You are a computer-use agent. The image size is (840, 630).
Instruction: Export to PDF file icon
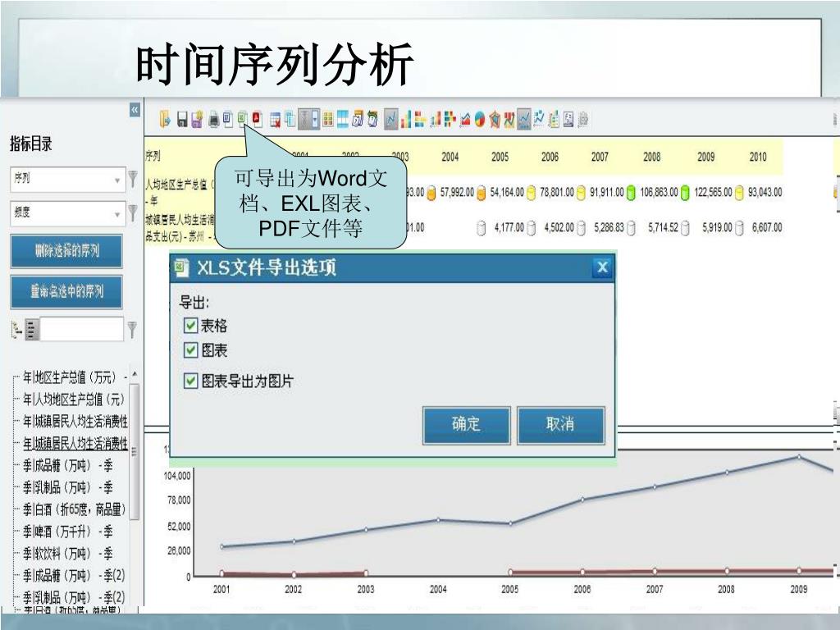[258, 118]
